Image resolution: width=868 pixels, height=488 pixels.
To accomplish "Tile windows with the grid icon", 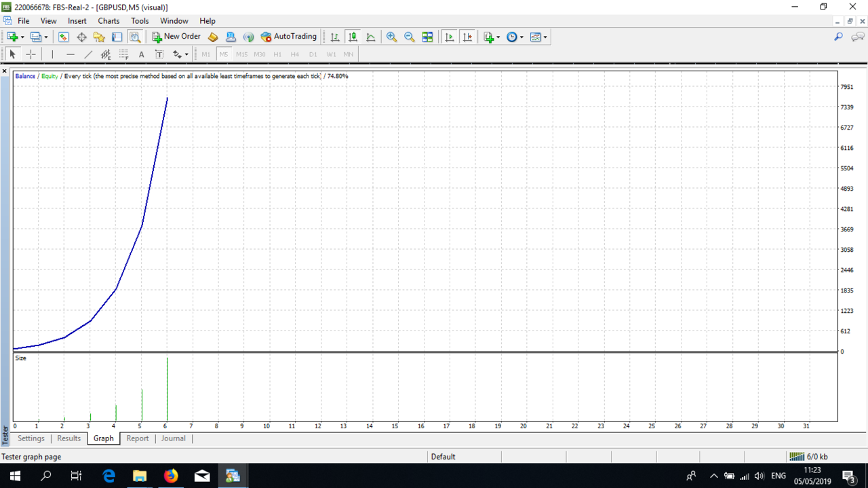I will [x=427, y=37].
